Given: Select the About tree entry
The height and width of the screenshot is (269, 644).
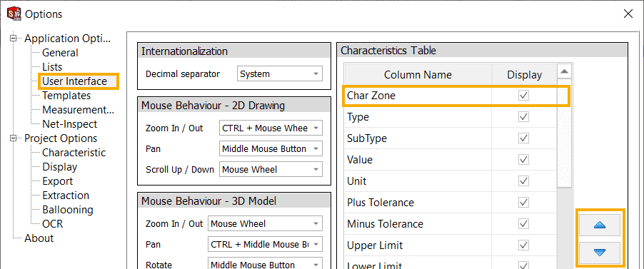Looking at the screenshot, I should click(39, 238).
